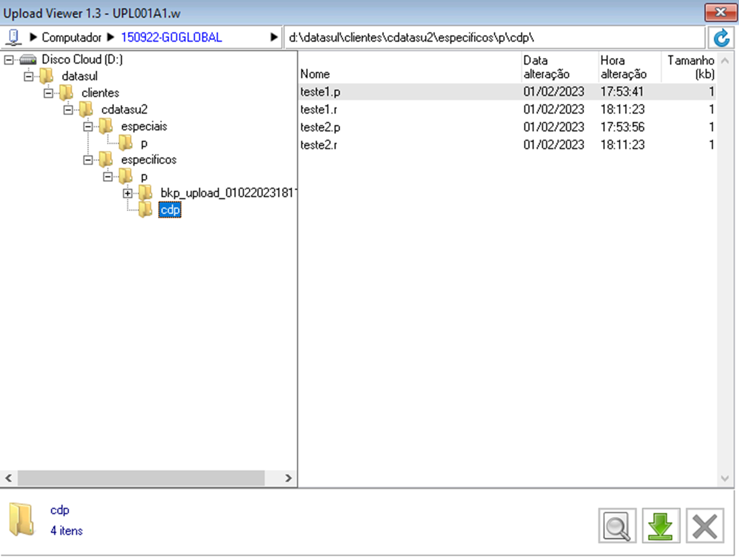
Task: Click the especificos folder icon
Action: point(106,159)
